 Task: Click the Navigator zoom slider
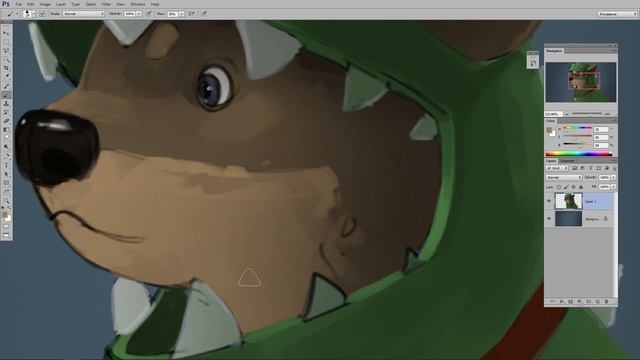[x=587, y=114]
